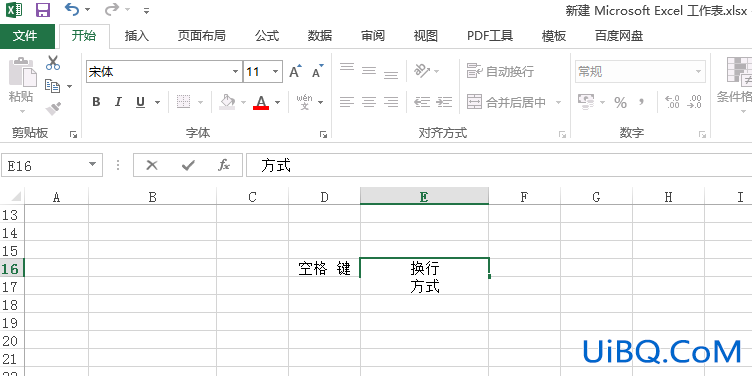The image size is (752, 376).
Task: Align text left
Action: point(347,102)
